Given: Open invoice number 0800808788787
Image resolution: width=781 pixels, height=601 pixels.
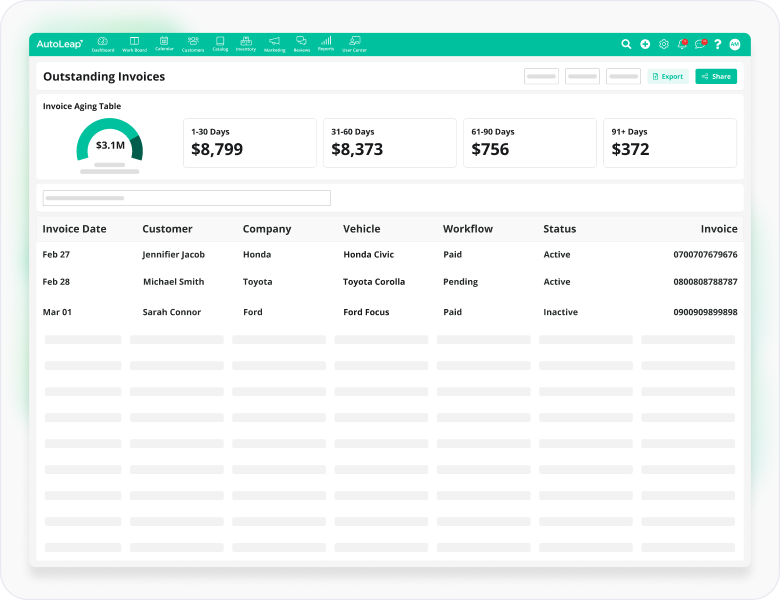Looking at the screenshot, I should click(705, 282).
